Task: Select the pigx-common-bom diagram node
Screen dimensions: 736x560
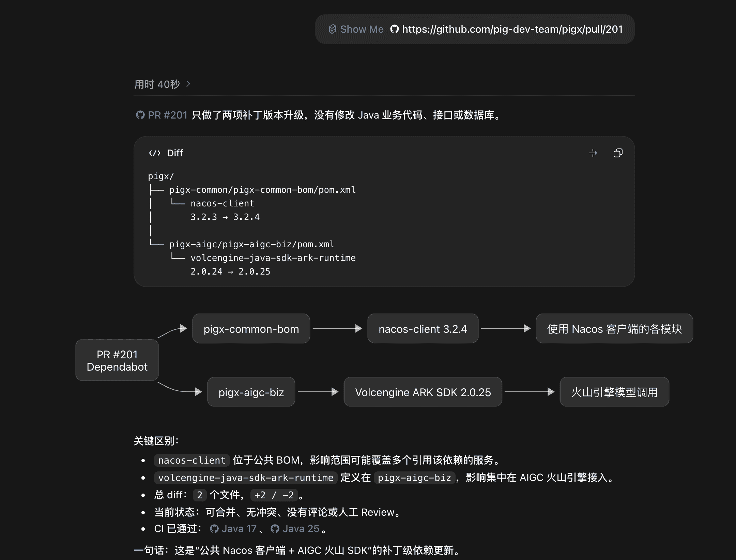Action: [x=251, y=329]
